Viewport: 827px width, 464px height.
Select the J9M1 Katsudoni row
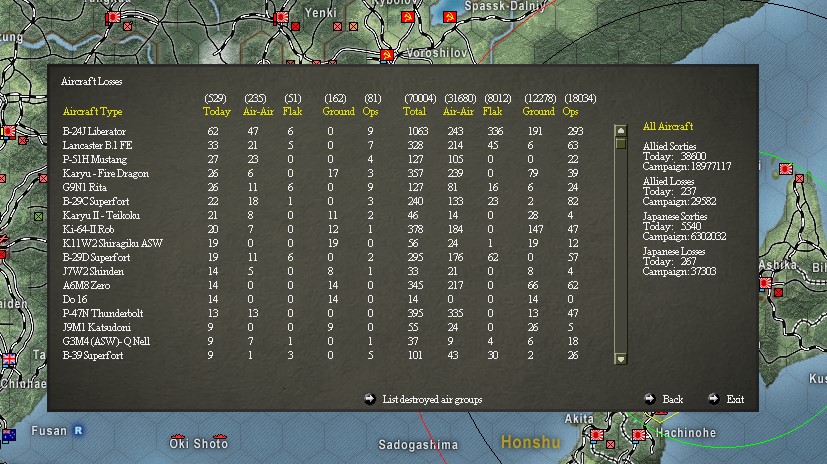pos(323,327)
